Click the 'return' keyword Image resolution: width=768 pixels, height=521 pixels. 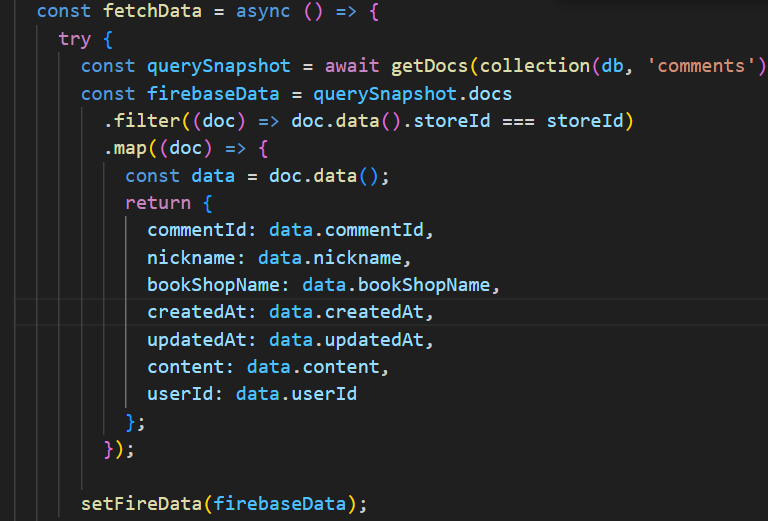click(158, 203)
